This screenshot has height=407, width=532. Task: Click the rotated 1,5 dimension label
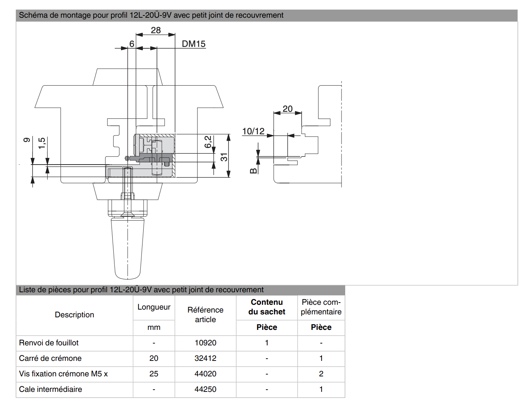click(42, 143)
